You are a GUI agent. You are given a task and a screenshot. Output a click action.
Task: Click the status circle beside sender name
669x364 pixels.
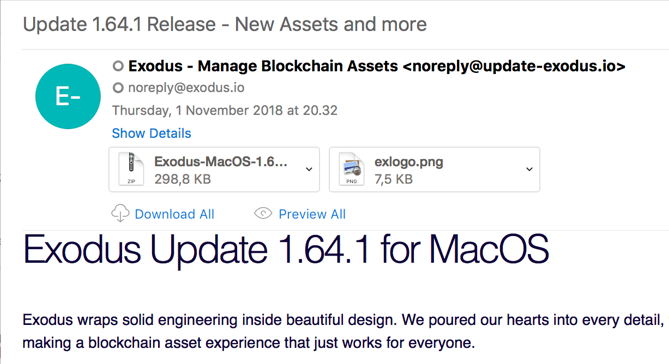point(118,66)
